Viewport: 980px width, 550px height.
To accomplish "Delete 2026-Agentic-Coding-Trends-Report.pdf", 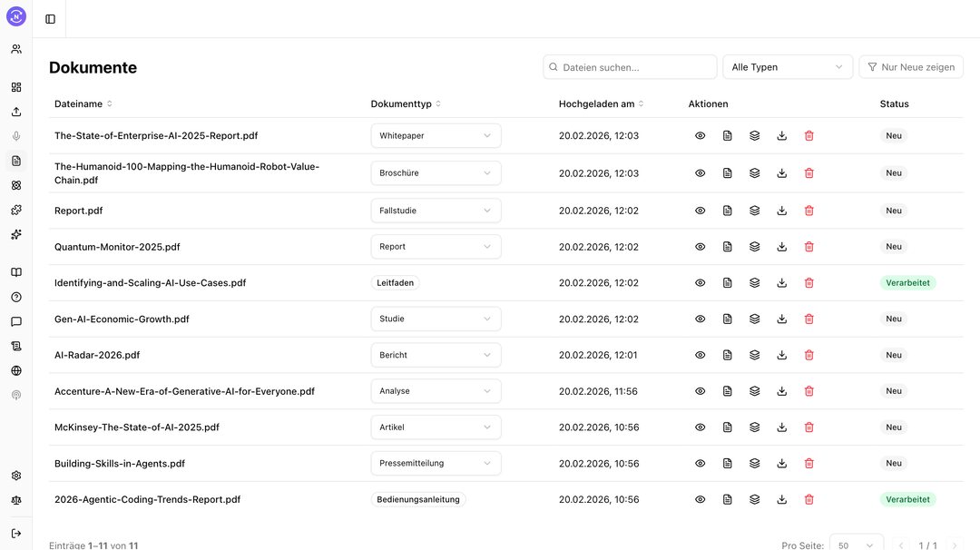I will (808, 499).
